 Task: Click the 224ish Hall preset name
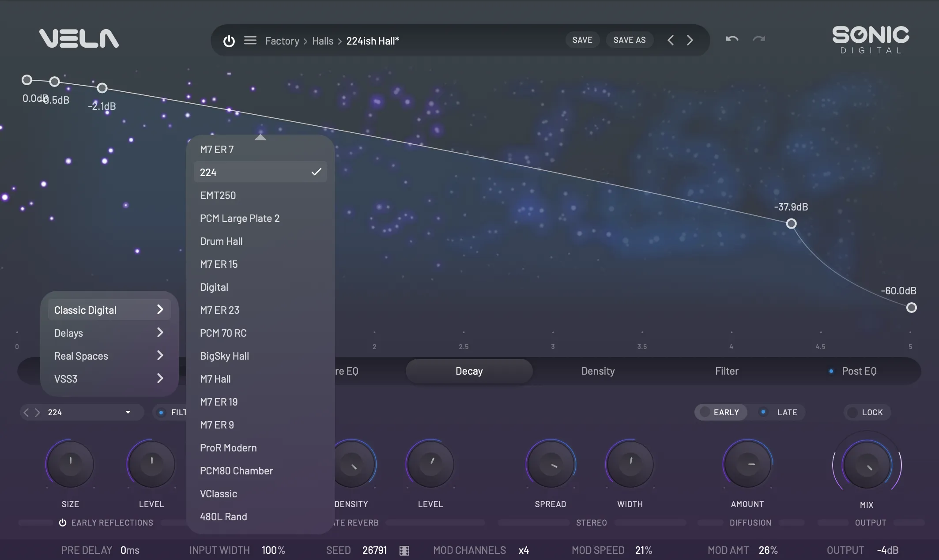(x=373, y=41)
